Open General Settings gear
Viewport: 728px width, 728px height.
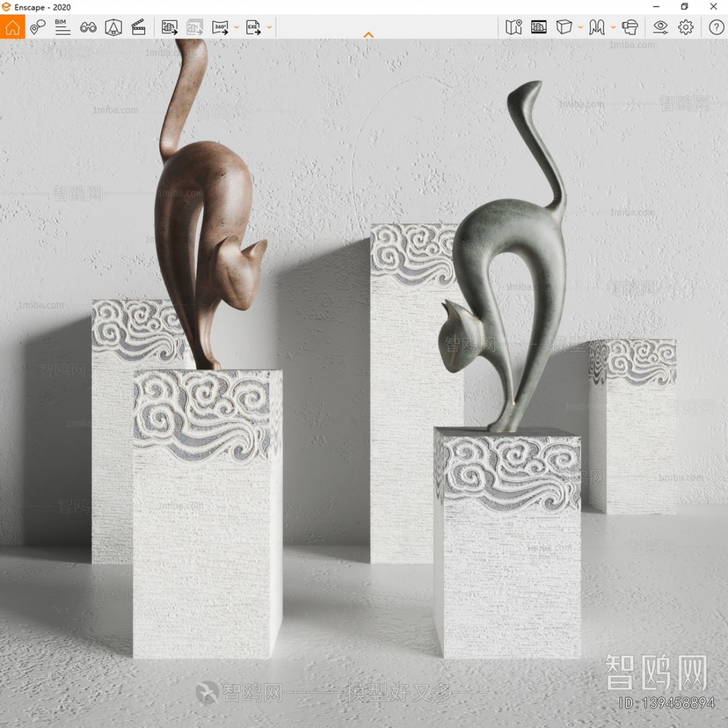coord(686,27)
